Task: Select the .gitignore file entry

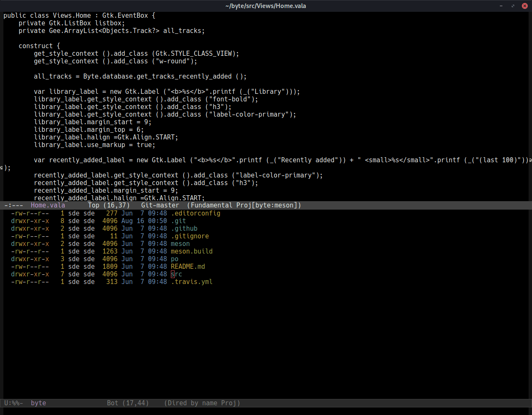Action: click(190, 236)
